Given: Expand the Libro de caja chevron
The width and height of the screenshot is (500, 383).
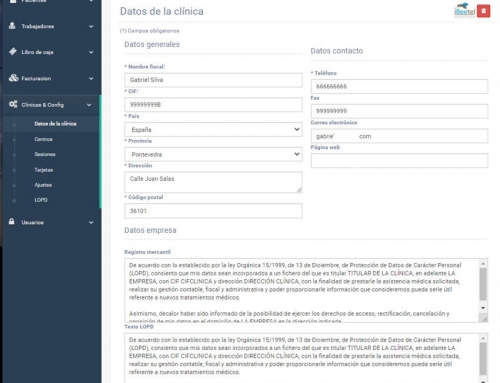Looking at the screenshot, I should pyautogui.click(x=91, y=52).
